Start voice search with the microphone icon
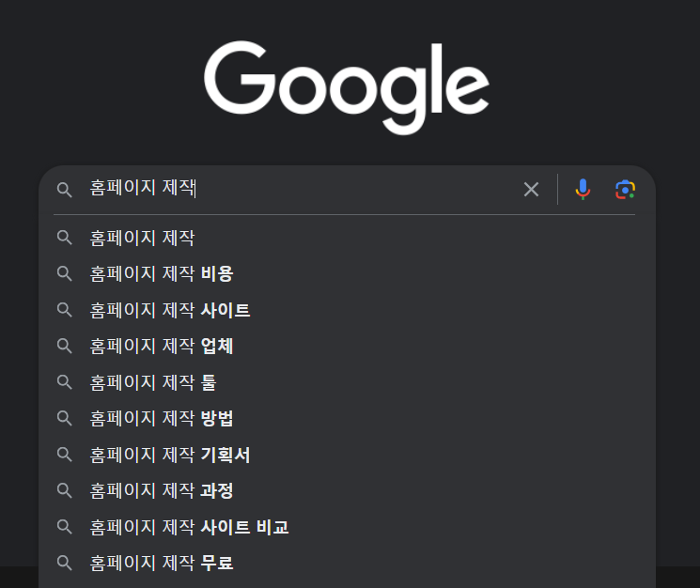The height and width of the screenshot is (588, 700). point(583,189)
